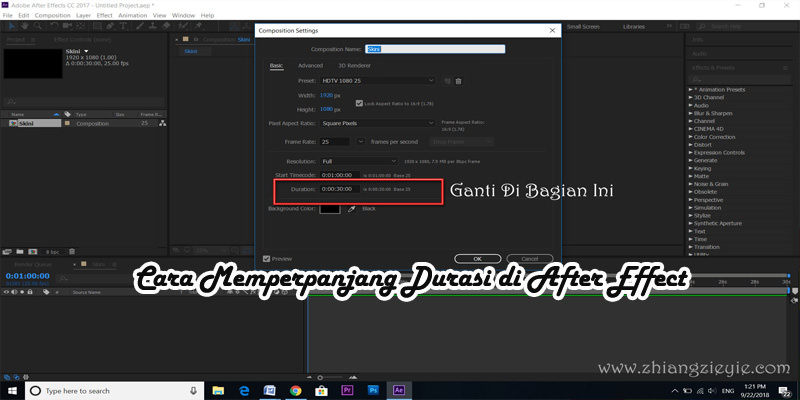Open Adobe Premiere Pro from taskbar
Screen dimensions: 800x400
click(x=347, y=391)
